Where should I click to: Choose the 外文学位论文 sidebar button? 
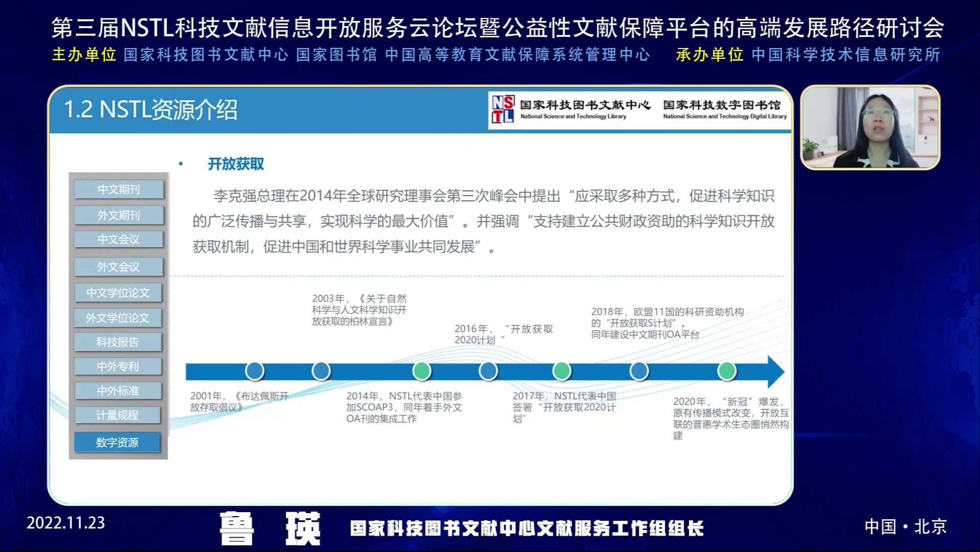(x=118, y=317)
